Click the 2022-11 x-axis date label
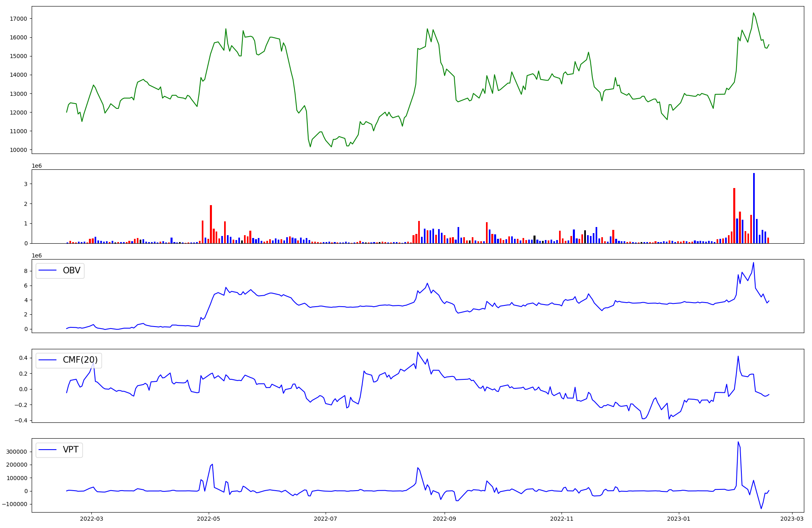This screenshot has height=528, width=812. pyautogui.click(x=561, y=519)
